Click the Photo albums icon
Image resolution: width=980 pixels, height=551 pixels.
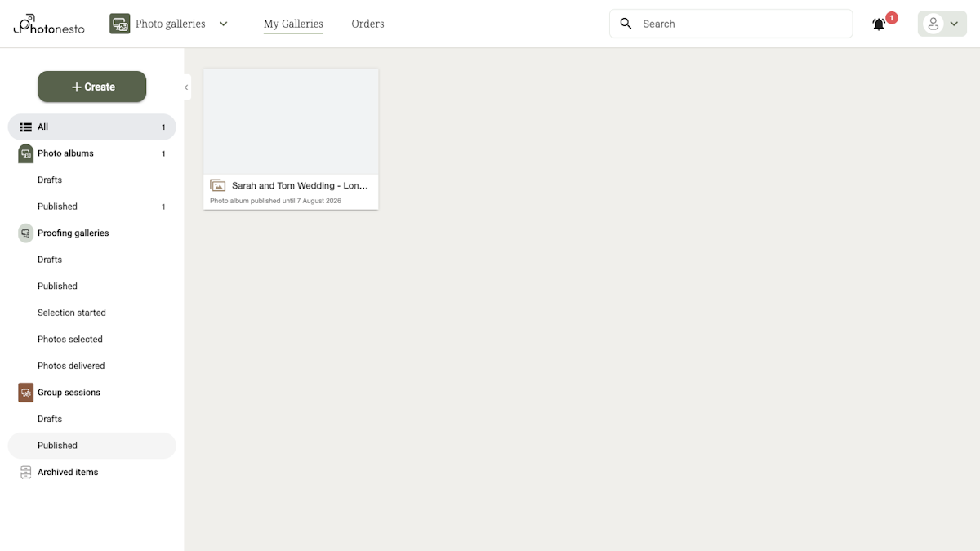pos(26,153)
